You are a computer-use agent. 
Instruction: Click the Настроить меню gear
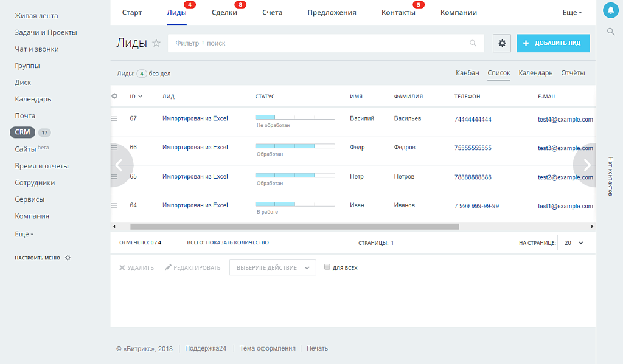pos(67,258)
